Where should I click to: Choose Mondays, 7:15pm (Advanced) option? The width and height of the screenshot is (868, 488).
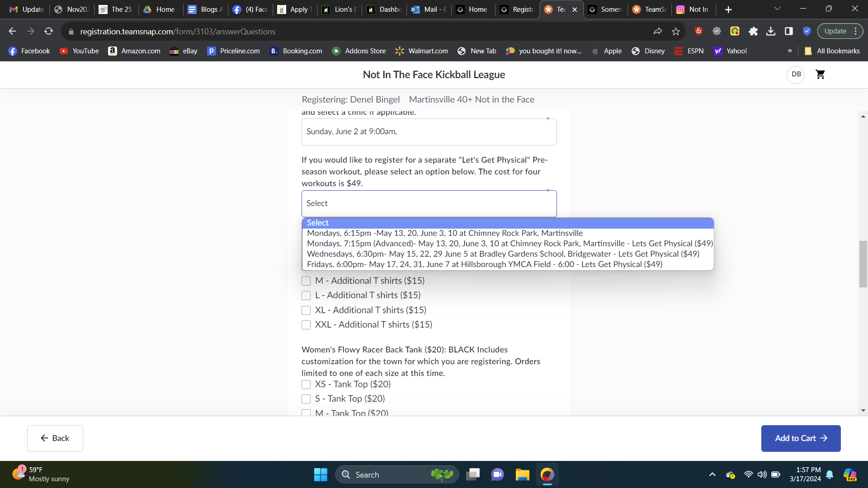coord(508,244)
